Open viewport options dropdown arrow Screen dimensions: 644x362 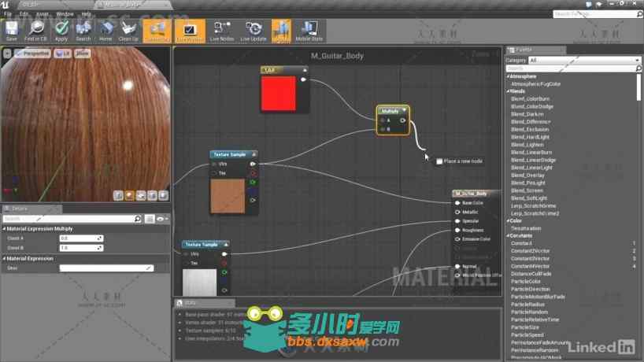(7, 54)
